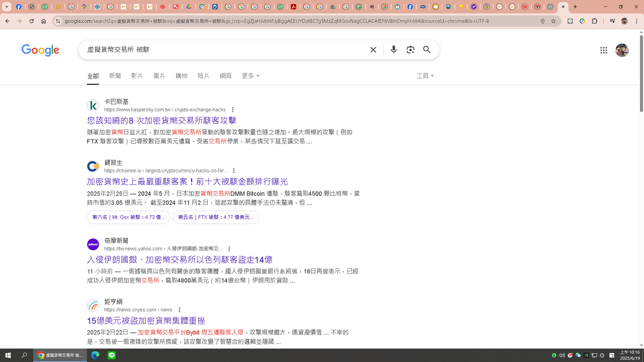Expand the 更多 search filter dropdown
The height and width of the screenshot is (362, 644).
[x=250, y=76]
